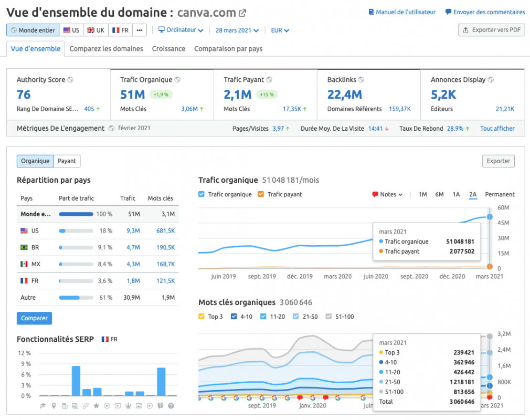Click the newspaper SERP feature icon
The width and height of the screenshot is (530, 420).
[x=65, y=406]
